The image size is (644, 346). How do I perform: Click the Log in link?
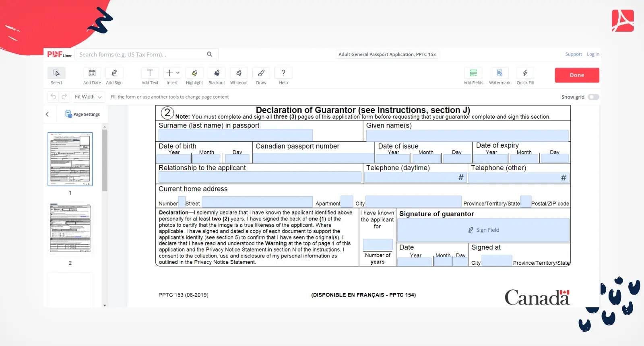coord(593,54)
